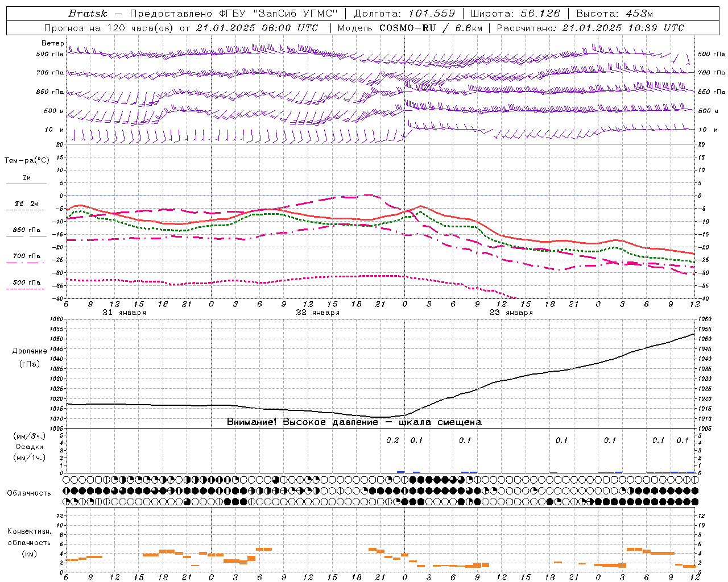Click the Рассчитано: 21.01.2025 10:39 UTC text
This screenshot has height=582, width=728.
590,28
